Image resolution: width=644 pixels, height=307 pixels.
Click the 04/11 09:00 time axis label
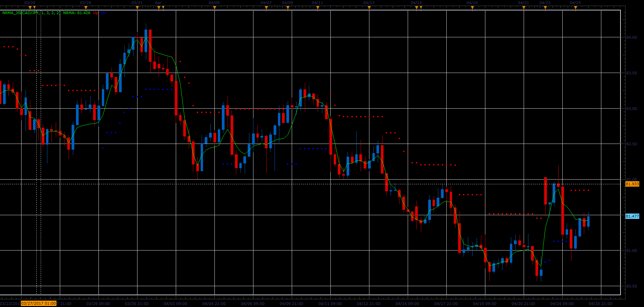click(330, 304)
